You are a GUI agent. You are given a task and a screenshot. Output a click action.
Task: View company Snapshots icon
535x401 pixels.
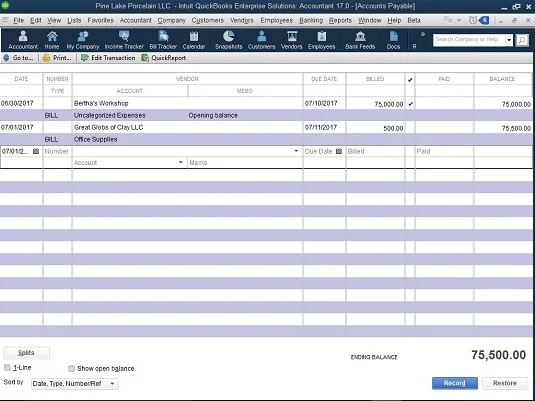[229, 40]
